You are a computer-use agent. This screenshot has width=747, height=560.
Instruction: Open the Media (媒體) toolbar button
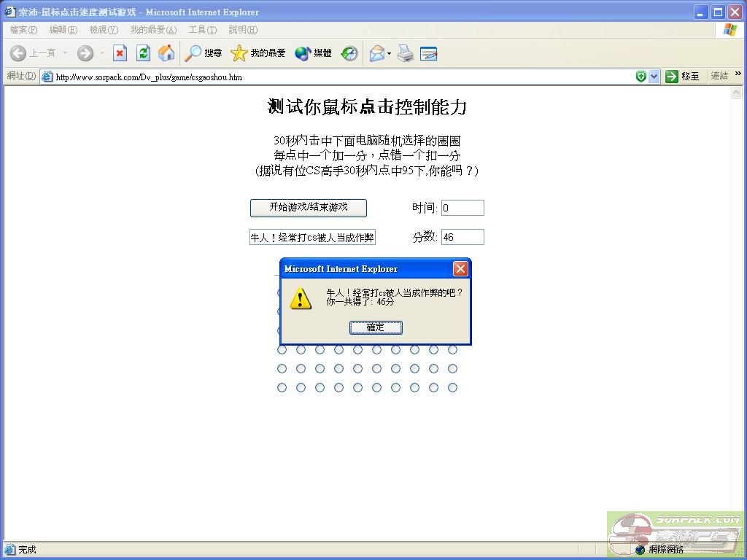(x=313, y=53)
